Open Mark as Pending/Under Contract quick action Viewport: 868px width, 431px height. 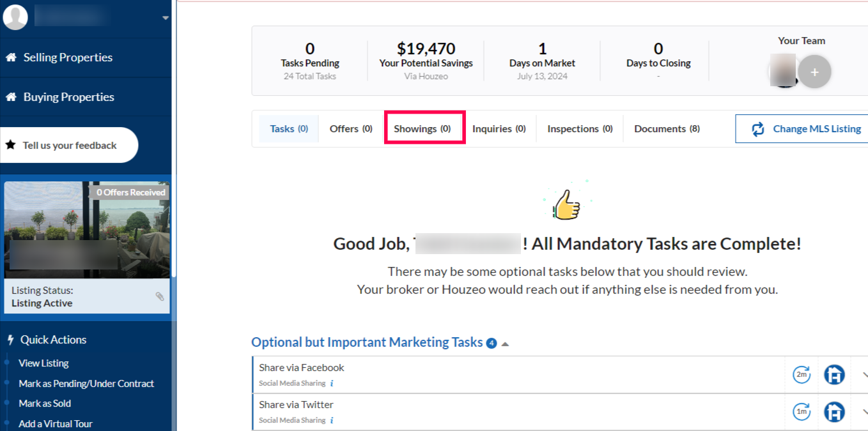(x=86, y=383)
